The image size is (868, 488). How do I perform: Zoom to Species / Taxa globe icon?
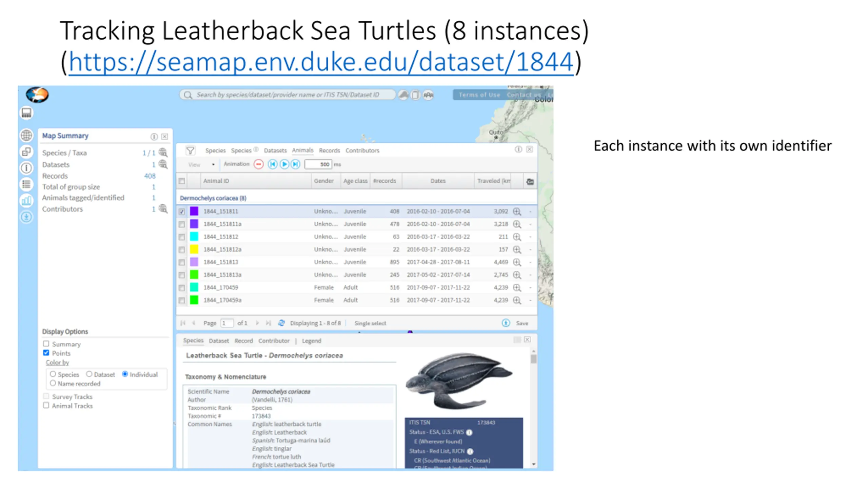[163, 152]
